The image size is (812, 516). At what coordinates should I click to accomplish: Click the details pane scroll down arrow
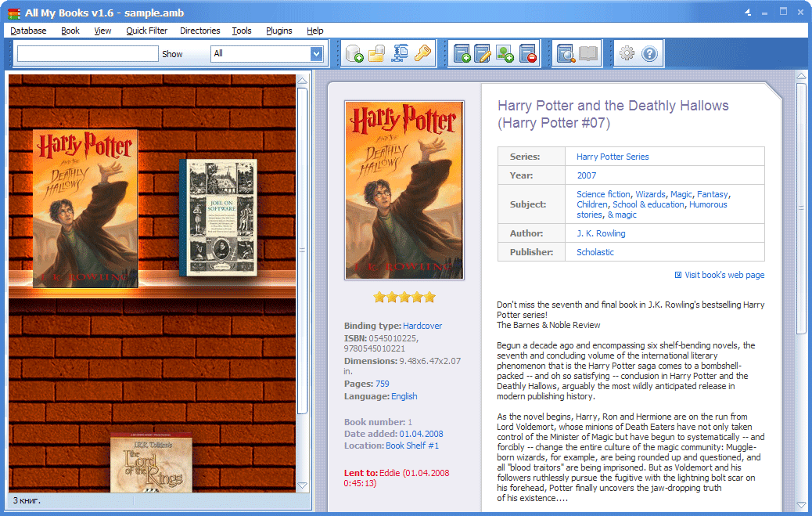point(801,504)
